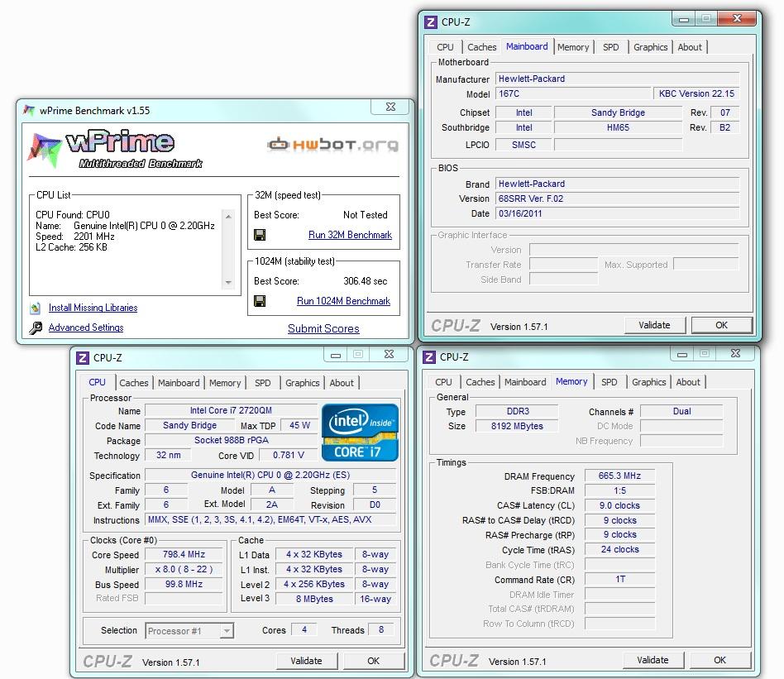Open Graphics tab in the CPU window

click(302, 382)
